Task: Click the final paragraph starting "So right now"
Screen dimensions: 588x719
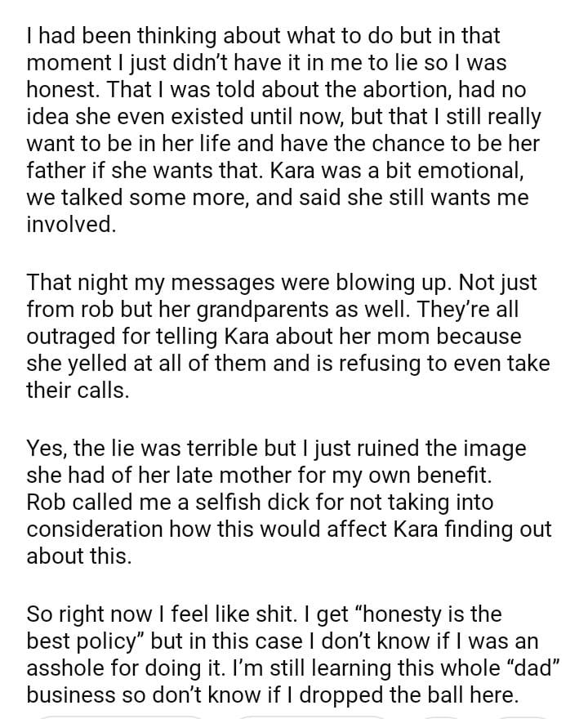Action: 286,654
